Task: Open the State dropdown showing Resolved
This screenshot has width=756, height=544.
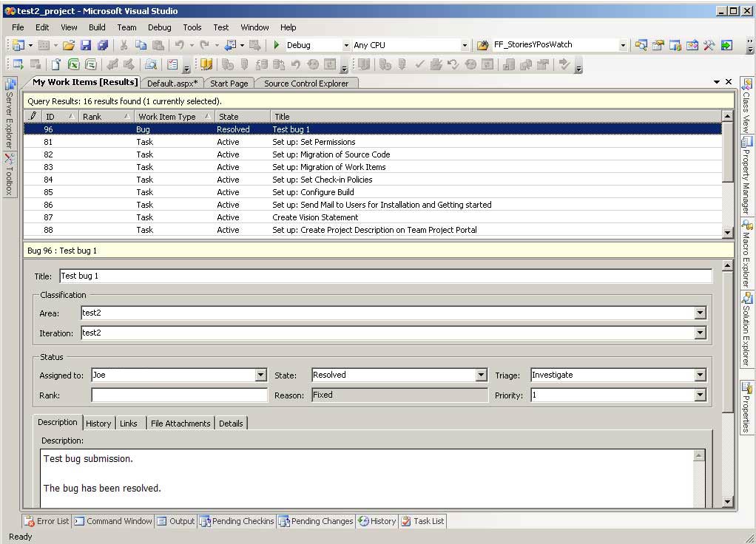Action: pos(481,375)
